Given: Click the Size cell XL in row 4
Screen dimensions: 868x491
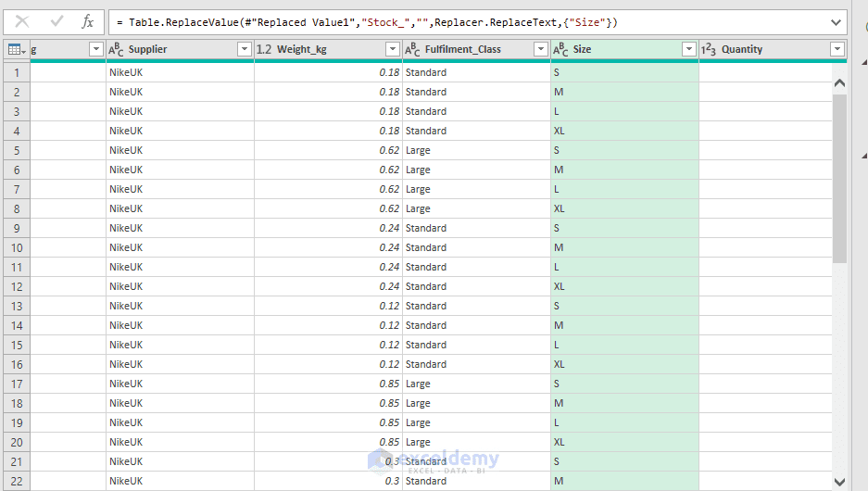Looking at the screenshot, I should (x=625, y=131).
